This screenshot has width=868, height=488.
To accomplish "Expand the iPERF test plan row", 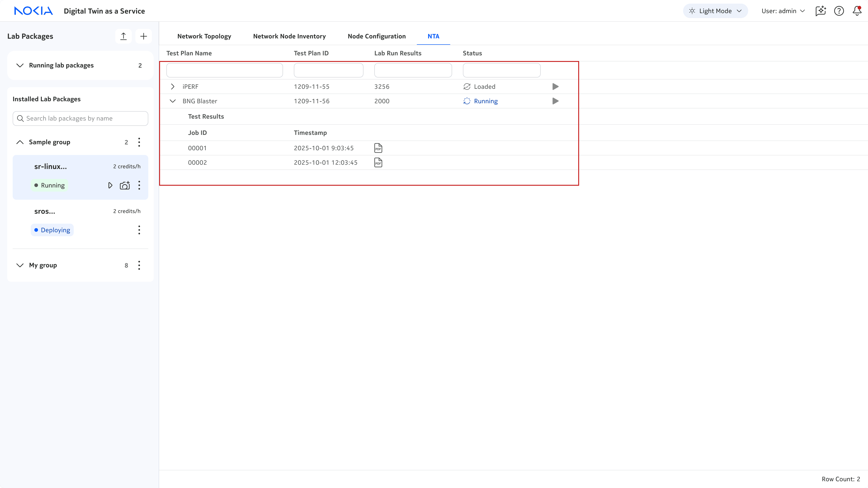I will (x=172, y=87).
